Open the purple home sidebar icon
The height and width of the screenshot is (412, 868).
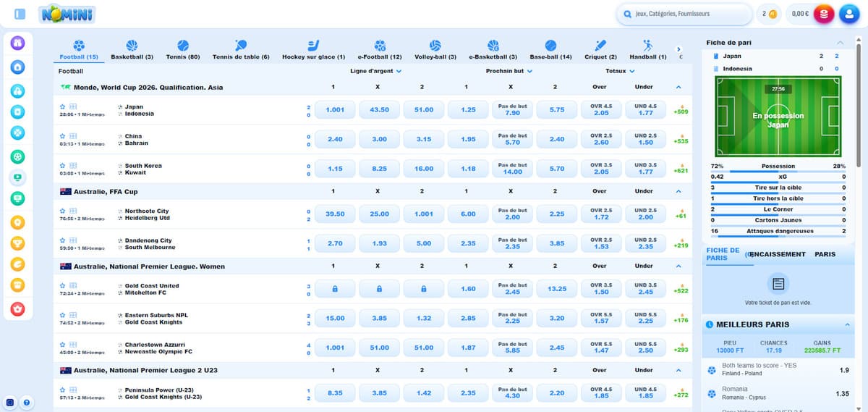point(18,43)
